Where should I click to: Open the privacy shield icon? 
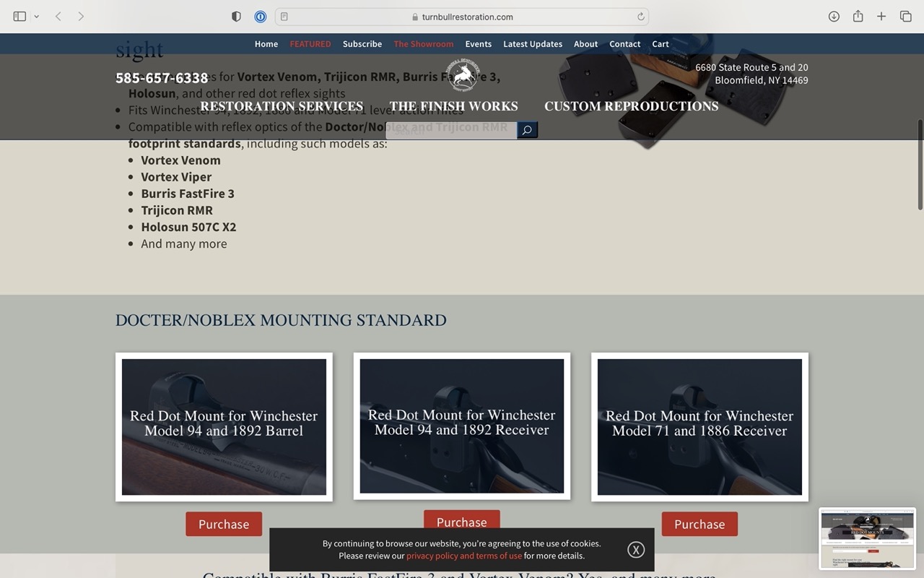[236, 17]
